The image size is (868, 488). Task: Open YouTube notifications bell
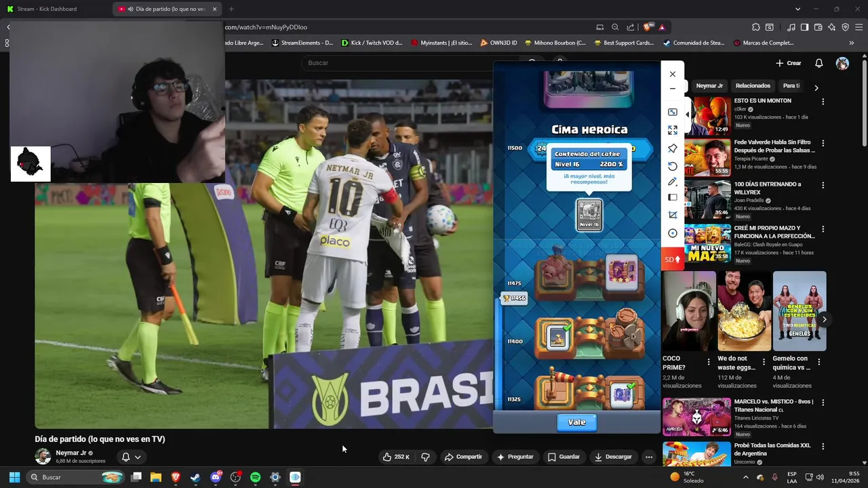tap(818, 63)
